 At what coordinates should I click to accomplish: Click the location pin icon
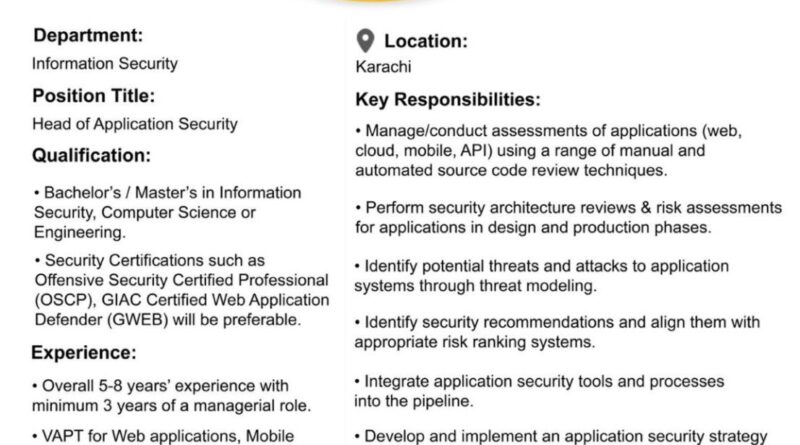(x=365, y=41)
